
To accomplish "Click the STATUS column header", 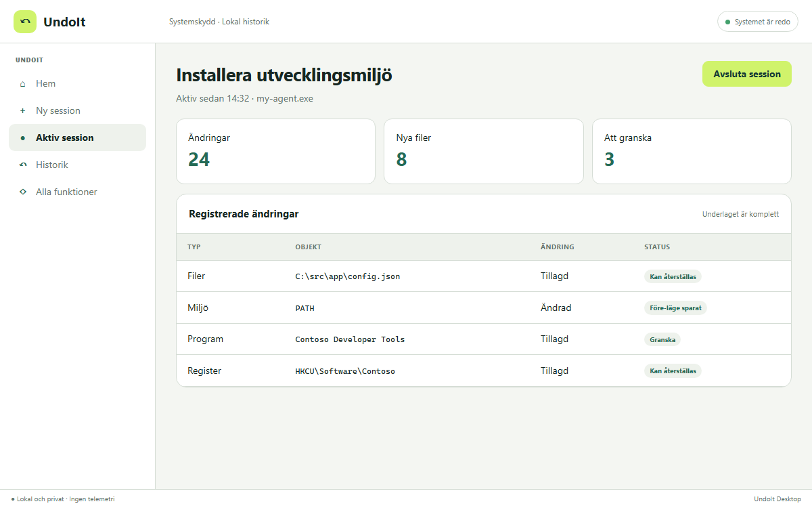I will tap(657, 247).
